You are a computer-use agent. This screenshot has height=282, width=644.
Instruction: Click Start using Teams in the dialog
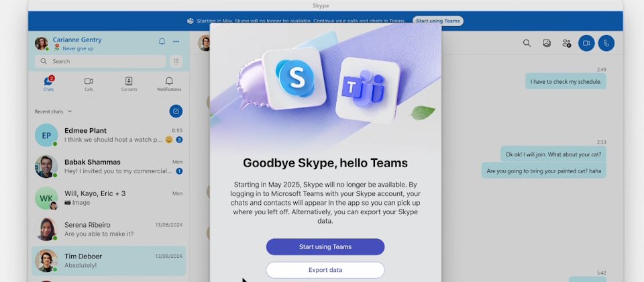pos(325,247)
